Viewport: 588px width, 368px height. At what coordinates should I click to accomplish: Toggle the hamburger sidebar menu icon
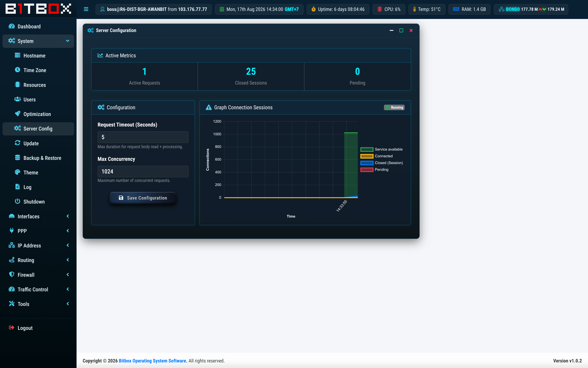tap(86, 9)
